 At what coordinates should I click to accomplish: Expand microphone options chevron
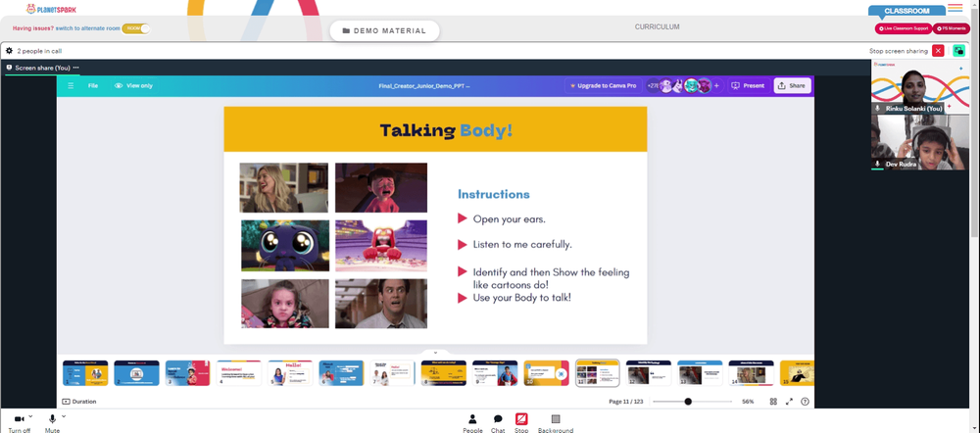click(63, 416)
